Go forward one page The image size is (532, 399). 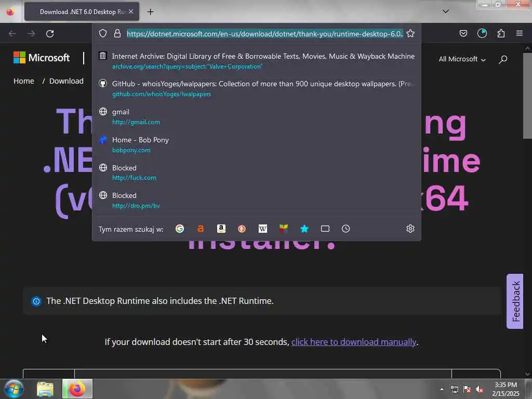[x=31, y=34]
